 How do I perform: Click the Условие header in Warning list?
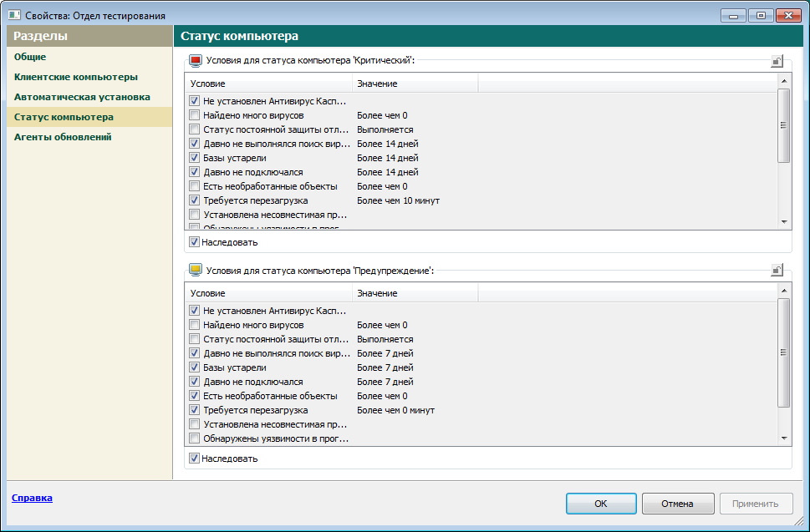point(268,293)
